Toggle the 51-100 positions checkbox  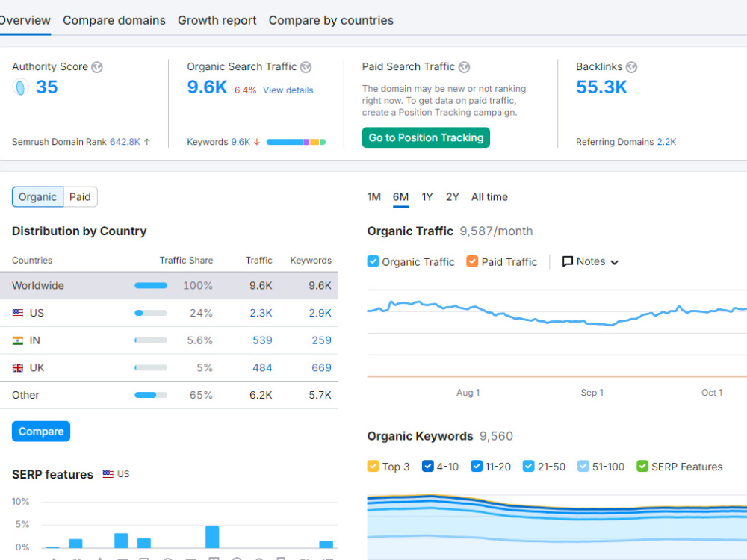click(x=583, y=466)
